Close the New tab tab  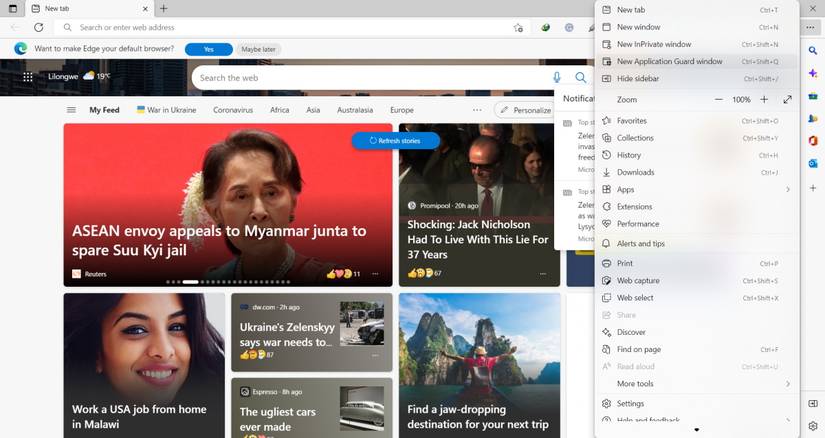coord(146,8)
